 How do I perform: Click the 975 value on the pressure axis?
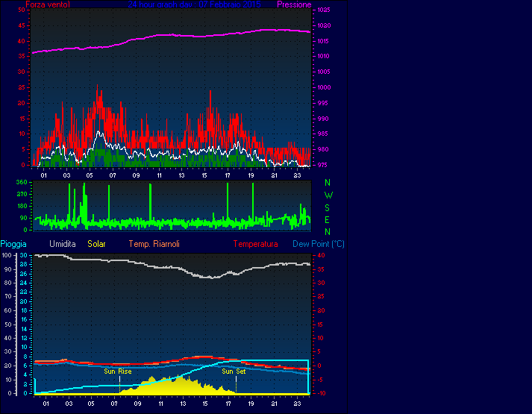322,165
